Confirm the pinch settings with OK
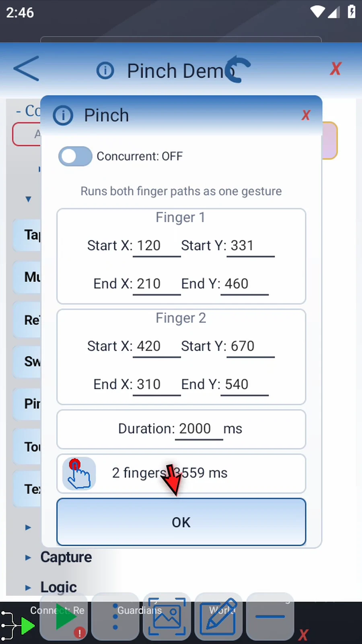 coord(181,522)
